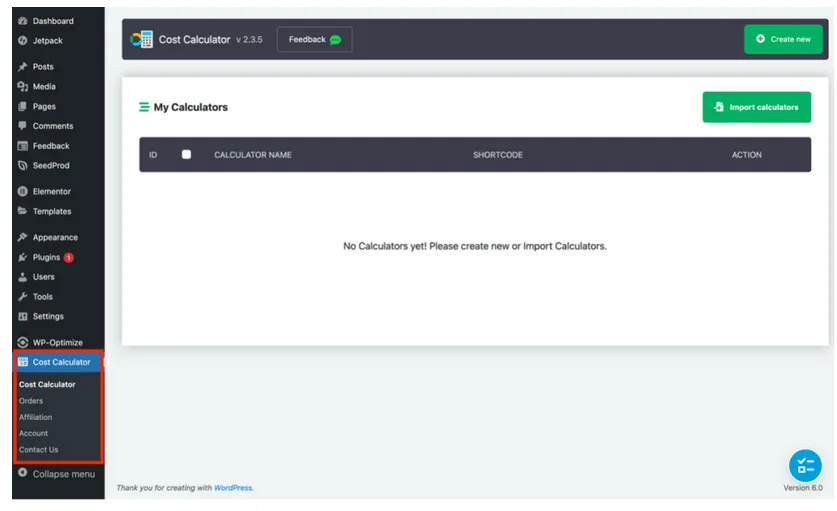Click the CALCULATOR NAME column header

pyautogui.click(x=252, y=155)
